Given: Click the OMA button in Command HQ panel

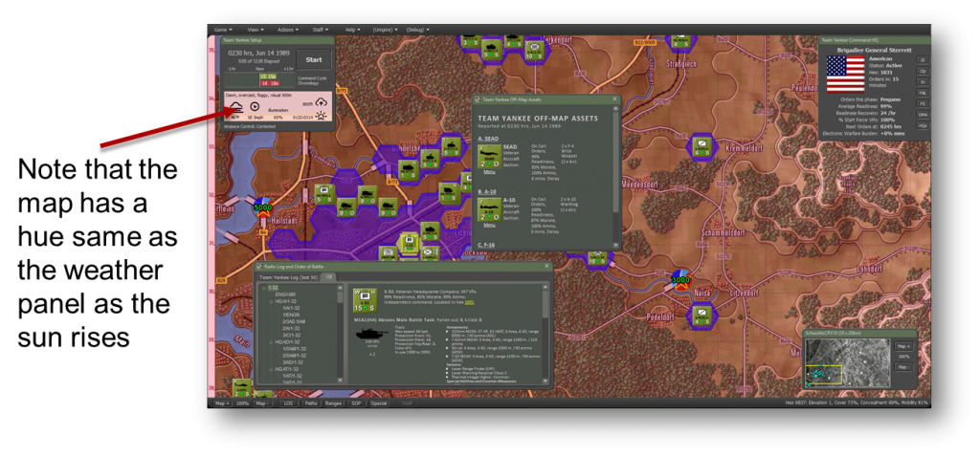Looking at the screenshot, I should point(923,115).
